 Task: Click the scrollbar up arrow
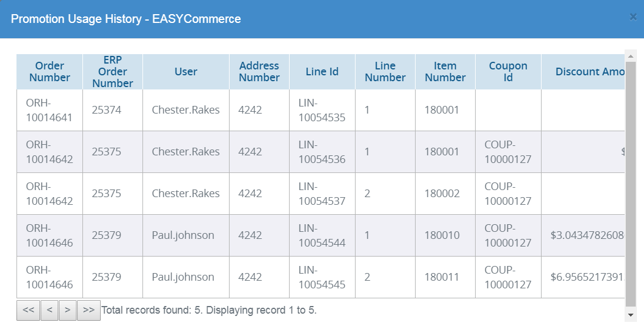[630, 56]
